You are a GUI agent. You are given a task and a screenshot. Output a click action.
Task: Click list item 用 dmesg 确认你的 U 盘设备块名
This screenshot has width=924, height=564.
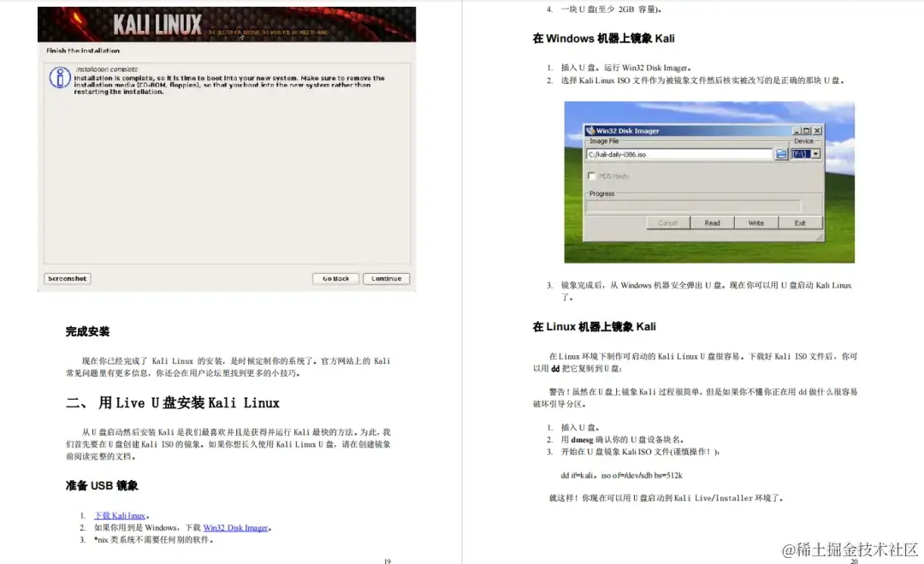click(x=622, y=440)
